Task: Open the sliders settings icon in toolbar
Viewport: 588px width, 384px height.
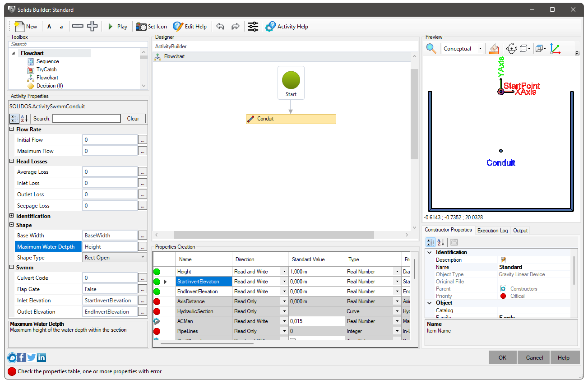Action: (253, 27)
